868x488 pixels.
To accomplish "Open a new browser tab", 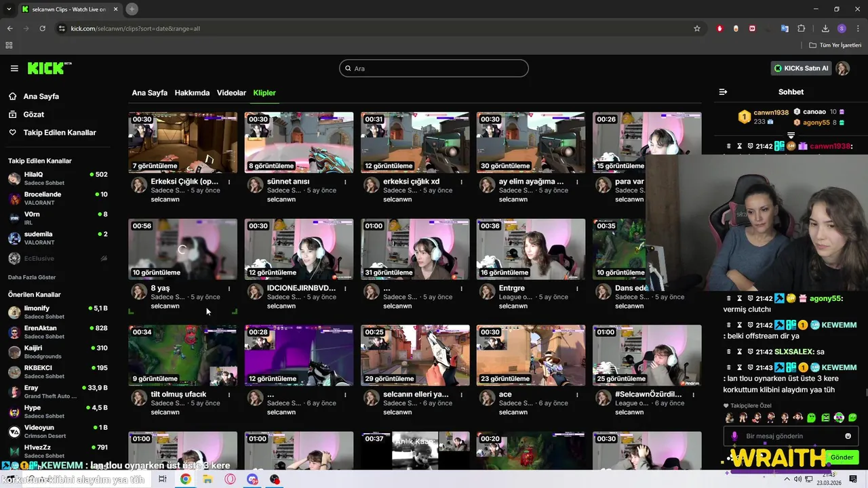I will [132, 9].
